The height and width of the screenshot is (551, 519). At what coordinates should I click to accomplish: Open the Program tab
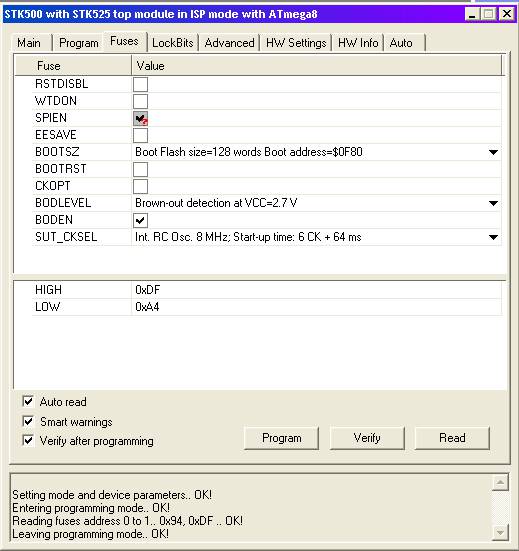click(x=79, y=43)
